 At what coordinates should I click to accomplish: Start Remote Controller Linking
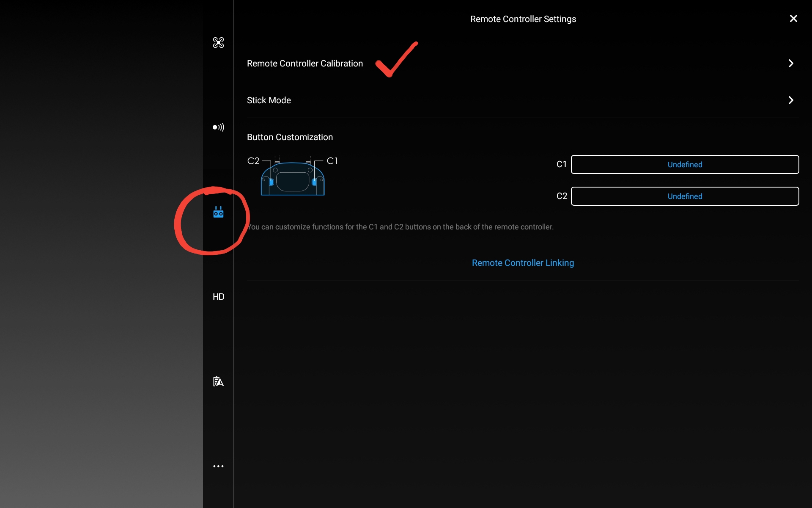coord(523,263)
